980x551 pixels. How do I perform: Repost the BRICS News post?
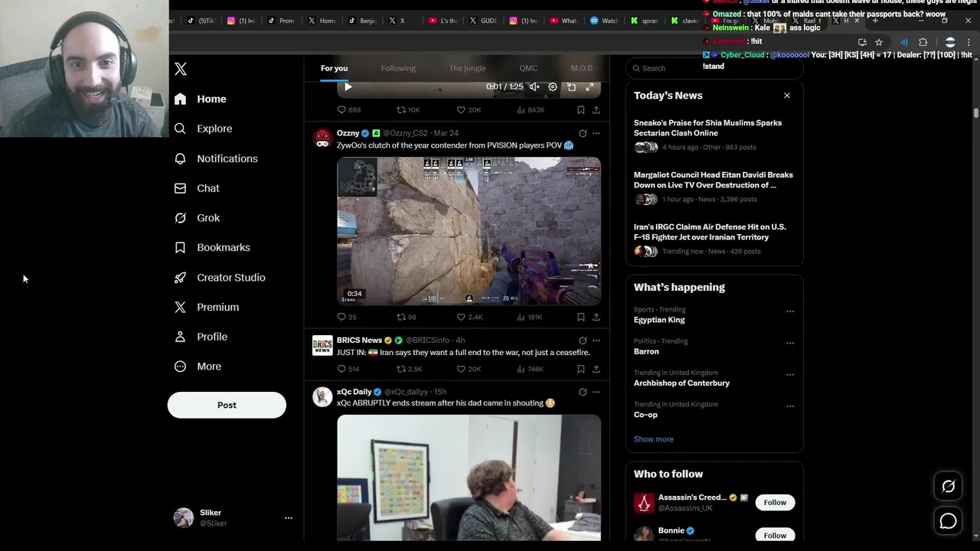pyautogui.click(x=409, y=369)
